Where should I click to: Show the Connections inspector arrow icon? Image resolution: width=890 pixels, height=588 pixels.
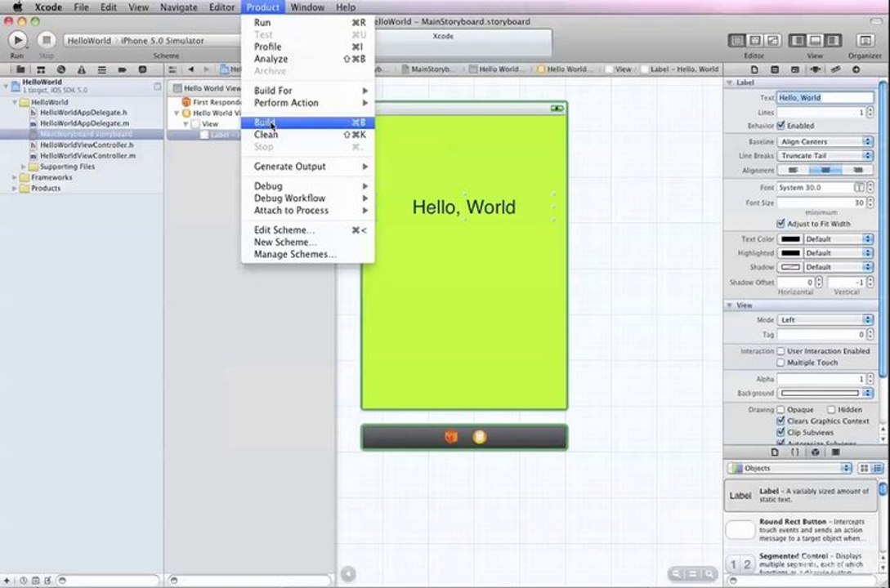(856, 69)
